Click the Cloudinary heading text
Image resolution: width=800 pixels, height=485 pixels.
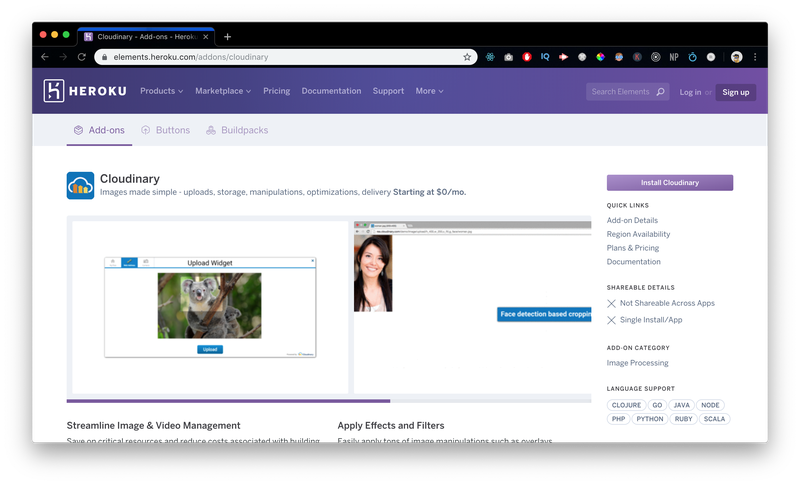130,178
